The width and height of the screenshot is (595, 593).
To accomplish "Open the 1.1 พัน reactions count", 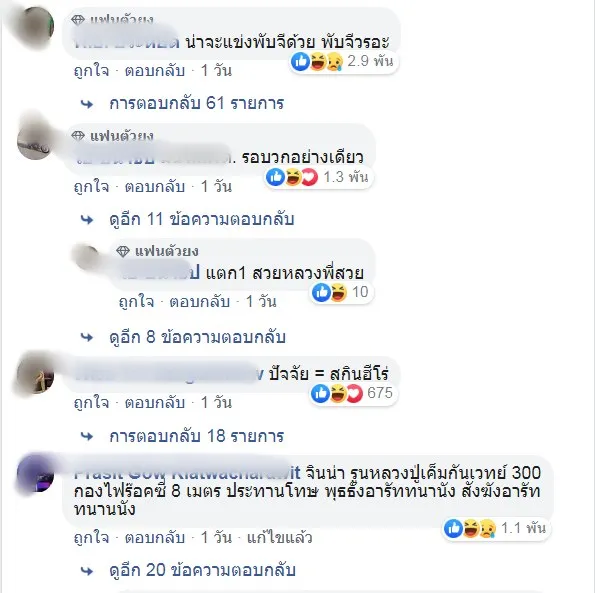I will tap(523, 528).
